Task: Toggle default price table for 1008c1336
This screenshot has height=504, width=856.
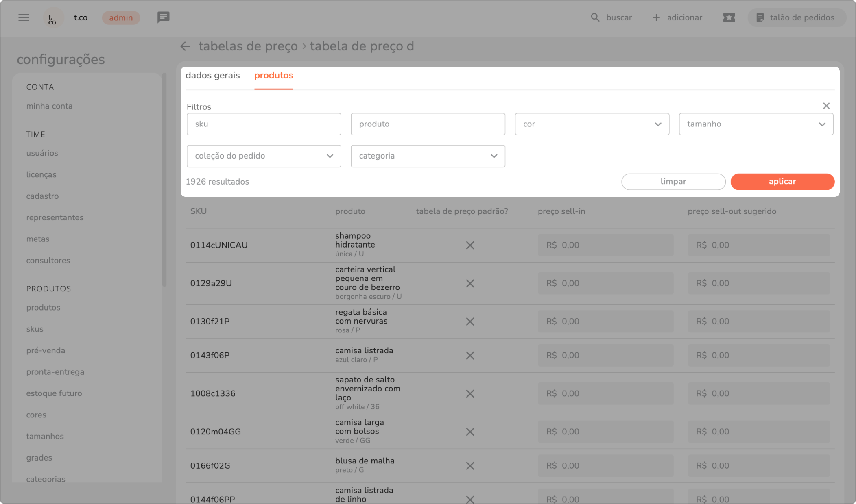Action: pyautogui.click(x=470, y=393)
